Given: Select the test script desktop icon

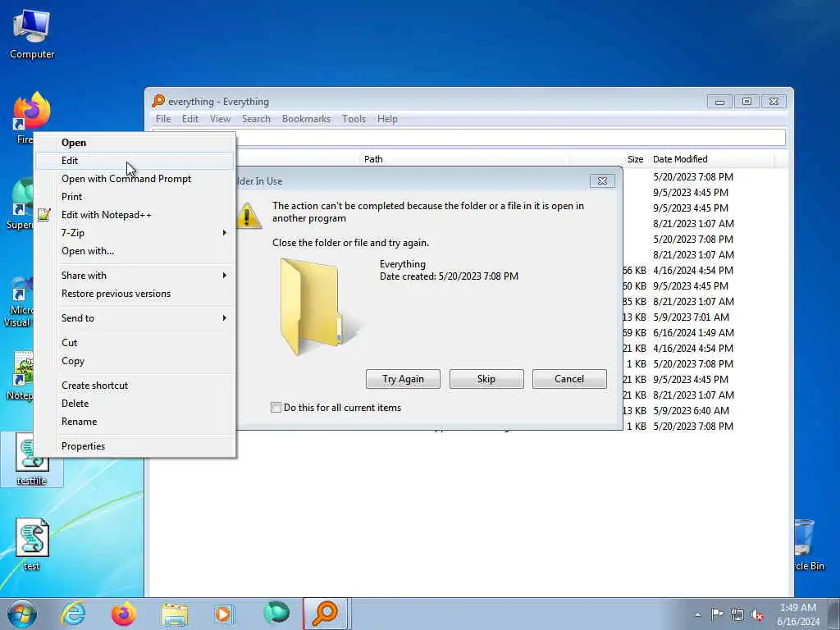Looking at the screenshot, I should click(x=32, y=545).
